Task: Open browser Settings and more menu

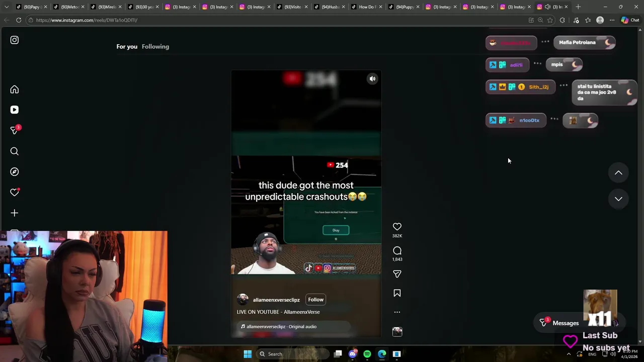Action: point(612,20)
